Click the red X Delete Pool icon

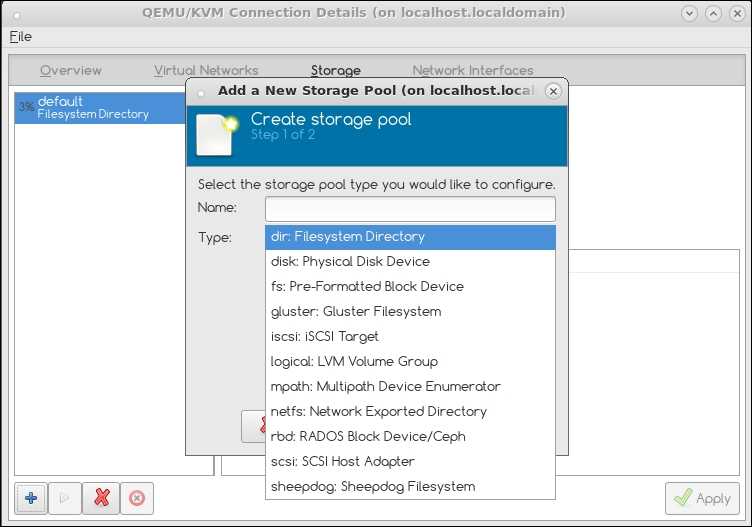pyautogui.click(x=101, y=498)
